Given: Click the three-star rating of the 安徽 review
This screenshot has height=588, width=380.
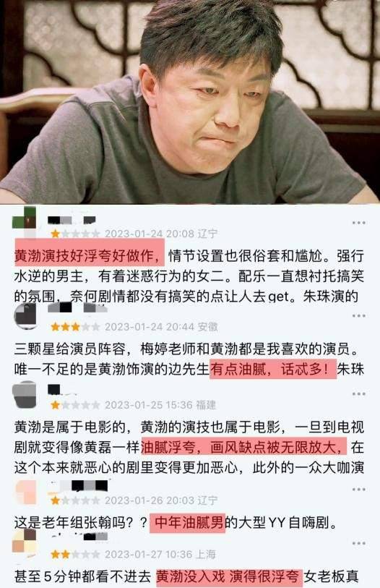Looking at the screenshot, I should click(x=75, y=327).
